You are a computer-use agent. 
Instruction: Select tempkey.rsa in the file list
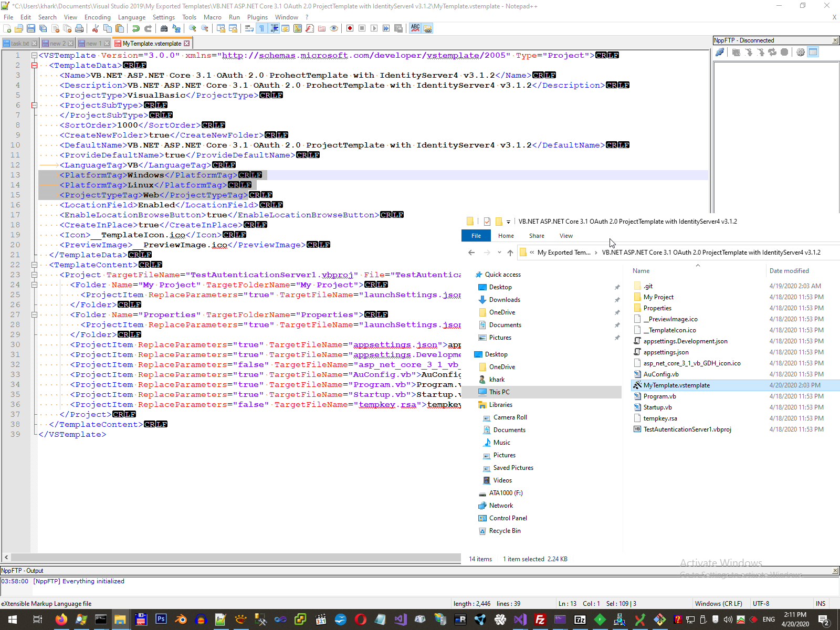(x=660, y=418)
